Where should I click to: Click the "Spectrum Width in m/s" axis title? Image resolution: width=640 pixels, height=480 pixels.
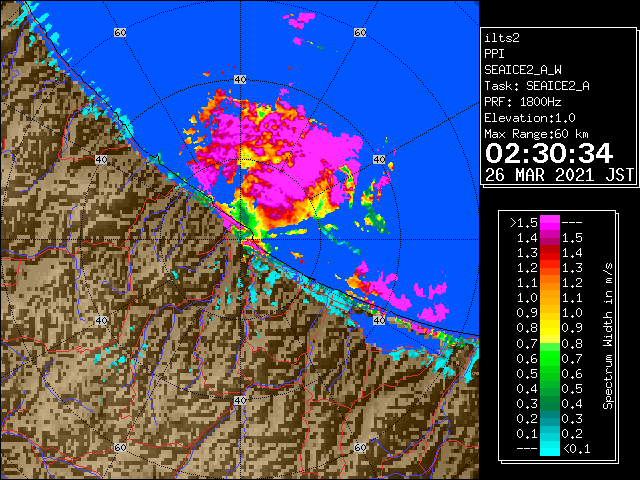(608, 336)
